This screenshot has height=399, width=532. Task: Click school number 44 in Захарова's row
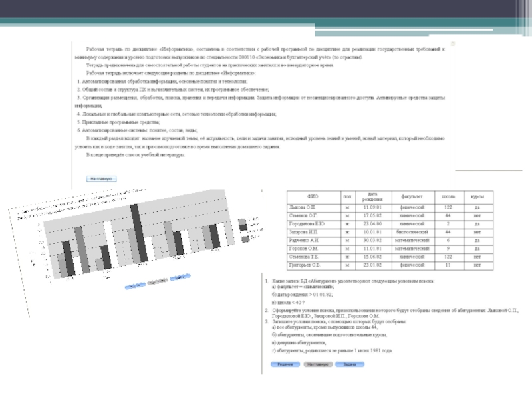[x=448, y=232]
